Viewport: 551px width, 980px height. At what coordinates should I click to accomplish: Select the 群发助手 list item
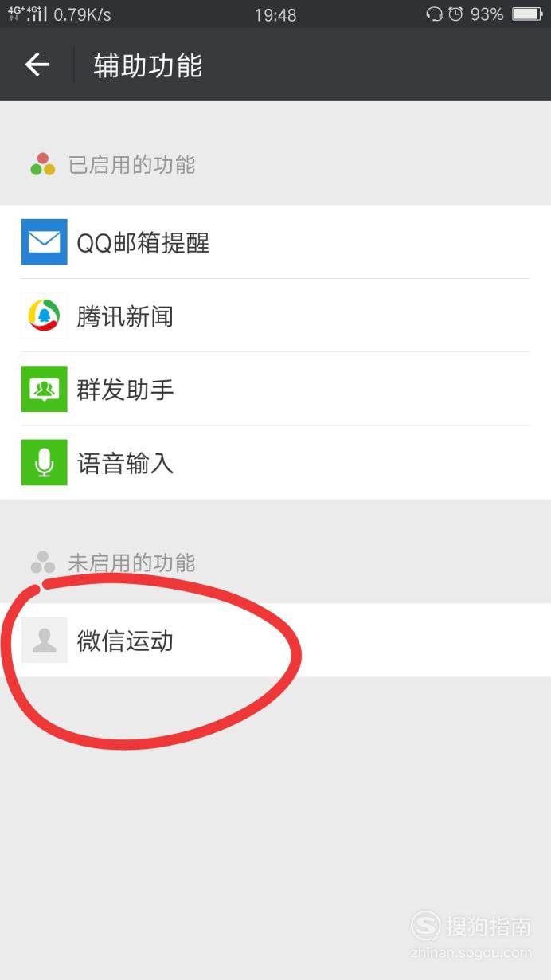click(x=275, y=389)
